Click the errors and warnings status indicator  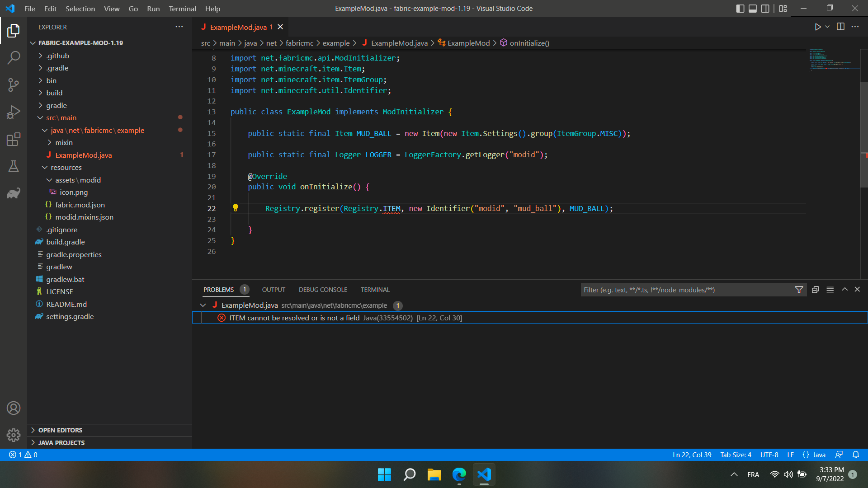pyautogui.click(x=23, y=455)
